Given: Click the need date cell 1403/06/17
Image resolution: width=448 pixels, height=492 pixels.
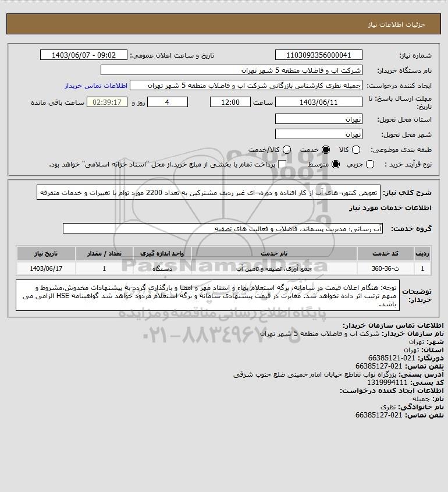Looking at the screenshot, I should pos(46,268).
